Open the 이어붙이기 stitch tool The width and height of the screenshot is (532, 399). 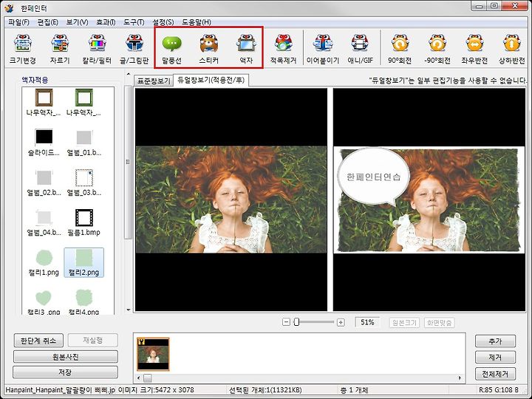(x=323, y=50)
